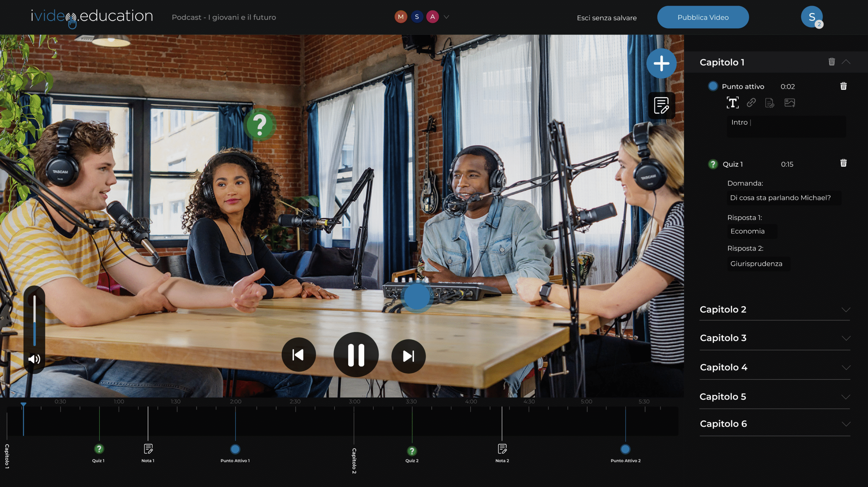
Task: Collapse Capitolo 1 with the up chevron
Action: point(846,62)
